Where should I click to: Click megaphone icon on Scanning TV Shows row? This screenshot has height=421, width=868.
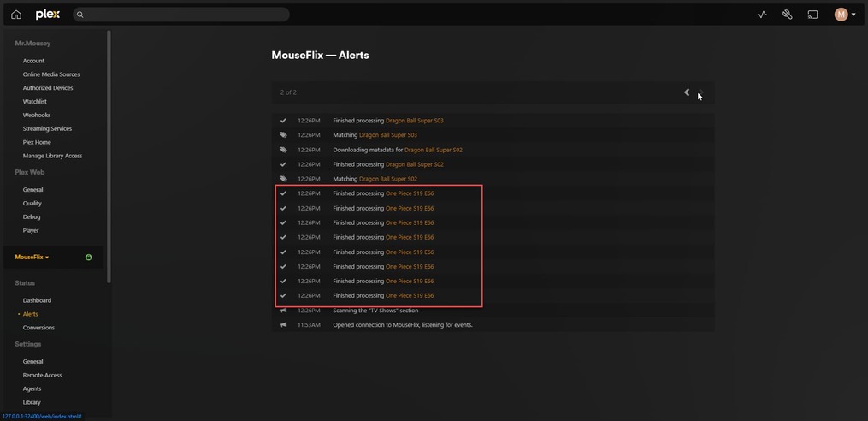point(283,311)
